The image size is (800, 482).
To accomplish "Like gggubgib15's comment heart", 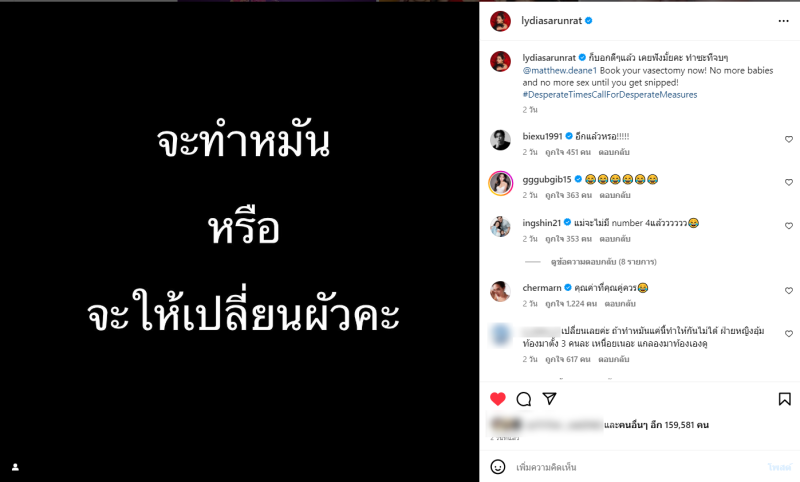I will point(789,182).
